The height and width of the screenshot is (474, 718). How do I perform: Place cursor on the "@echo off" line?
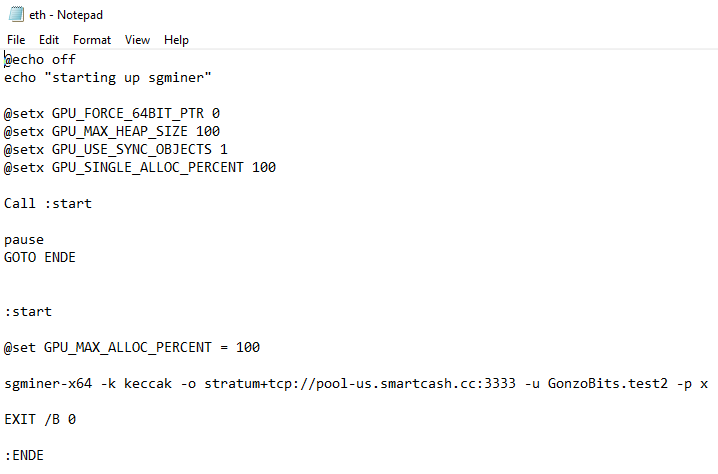click(x=40, y=60)
